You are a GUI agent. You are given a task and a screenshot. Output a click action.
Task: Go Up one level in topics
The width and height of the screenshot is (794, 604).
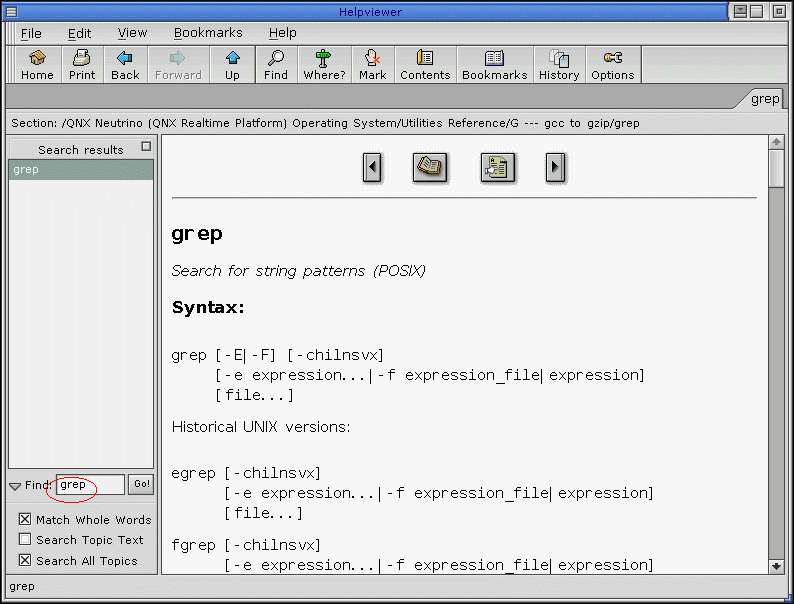[232, 65]
